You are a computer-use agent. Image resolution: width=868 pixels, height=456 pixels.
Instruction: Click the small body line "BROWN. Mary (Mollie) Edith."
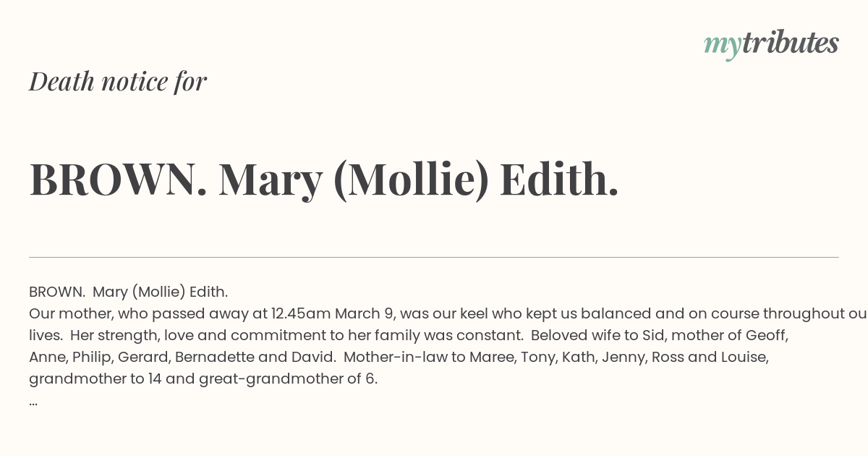(x=129, y=292)
